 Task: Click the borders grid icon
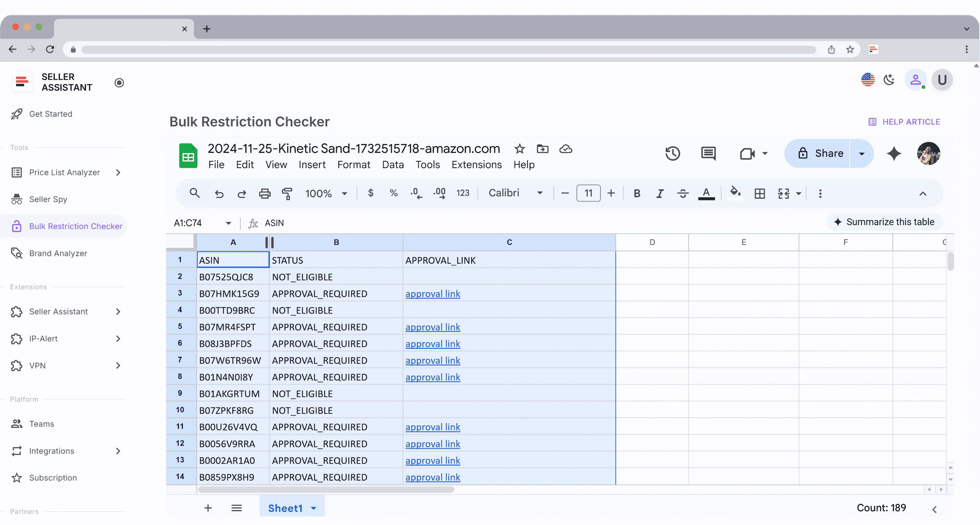click(759, 194)
